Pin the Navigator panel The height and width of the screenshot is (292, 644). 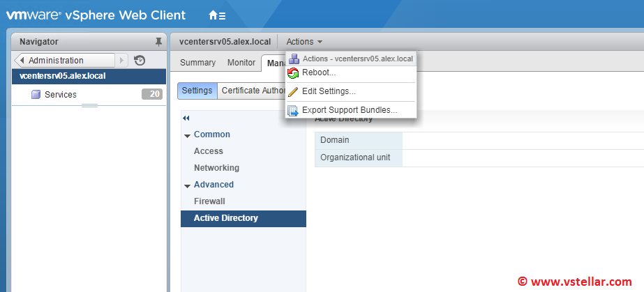pyautogui.click(x=158, y=42)
